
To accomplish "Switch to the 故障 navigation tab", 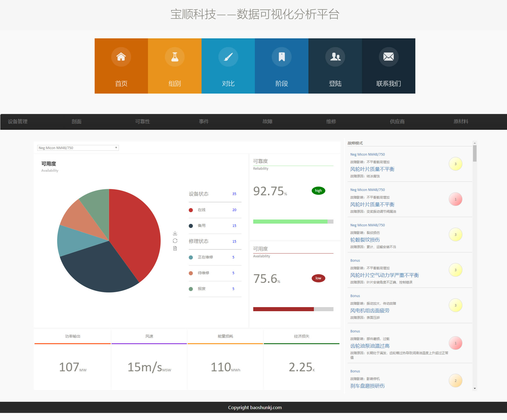I will click(x=268, y=122).
